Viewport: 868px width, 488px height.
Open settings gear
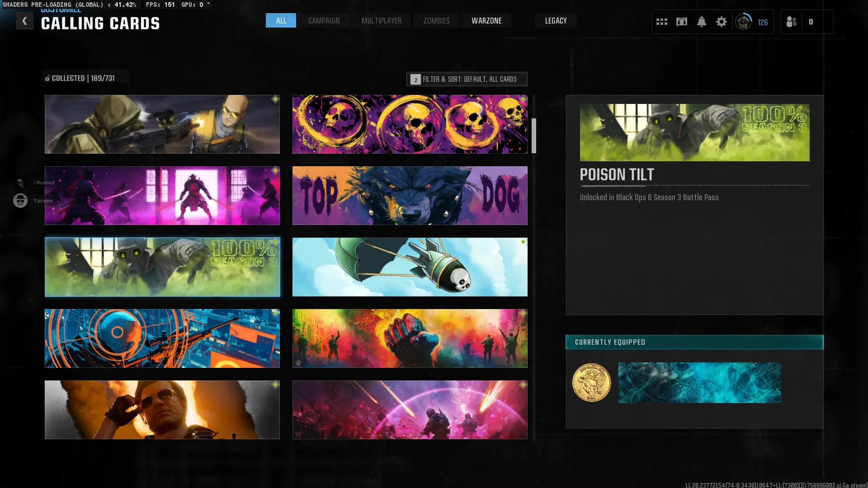(721, 22)
